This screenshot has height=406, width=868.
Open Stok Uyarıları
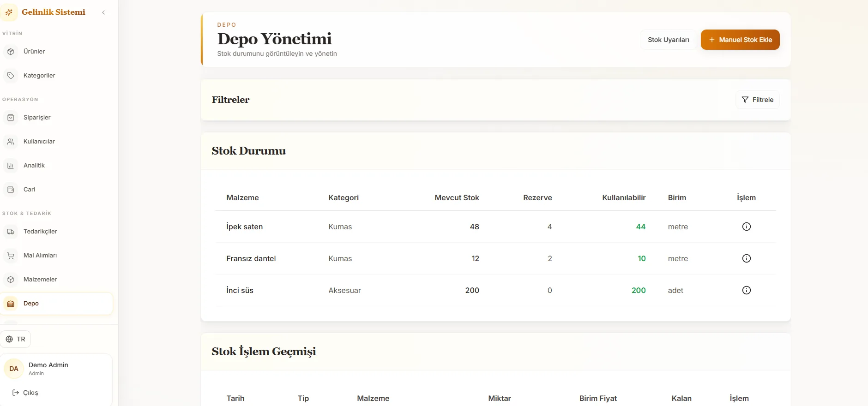(x=668, y=40)
